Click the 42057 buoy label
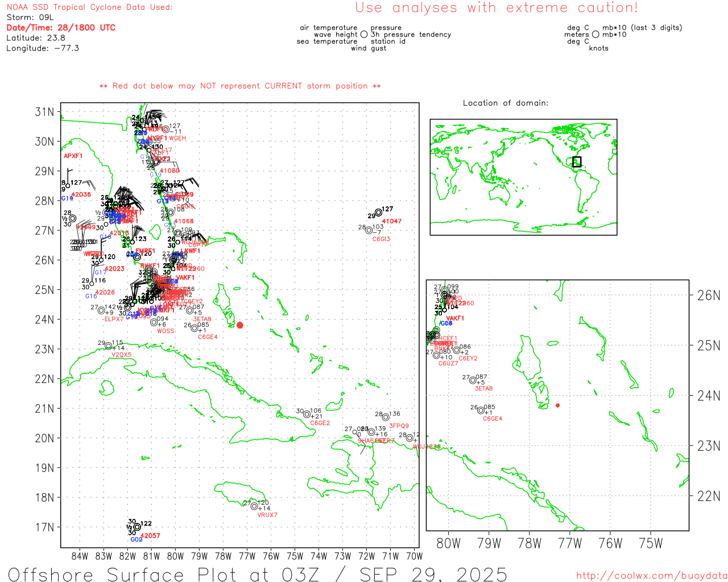 tap(151, 535)
